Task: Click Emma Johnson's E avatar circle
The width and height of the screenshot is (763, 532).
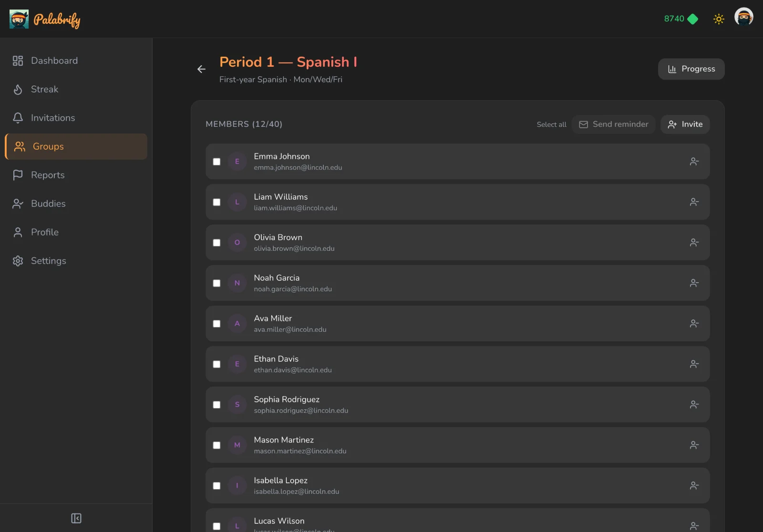Action: [237, 162]
